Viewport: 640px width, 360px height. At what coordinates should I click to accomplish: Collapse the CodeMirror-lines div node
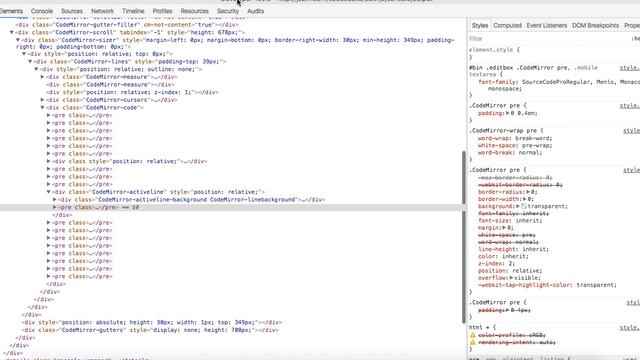click(x=30, y=62)
